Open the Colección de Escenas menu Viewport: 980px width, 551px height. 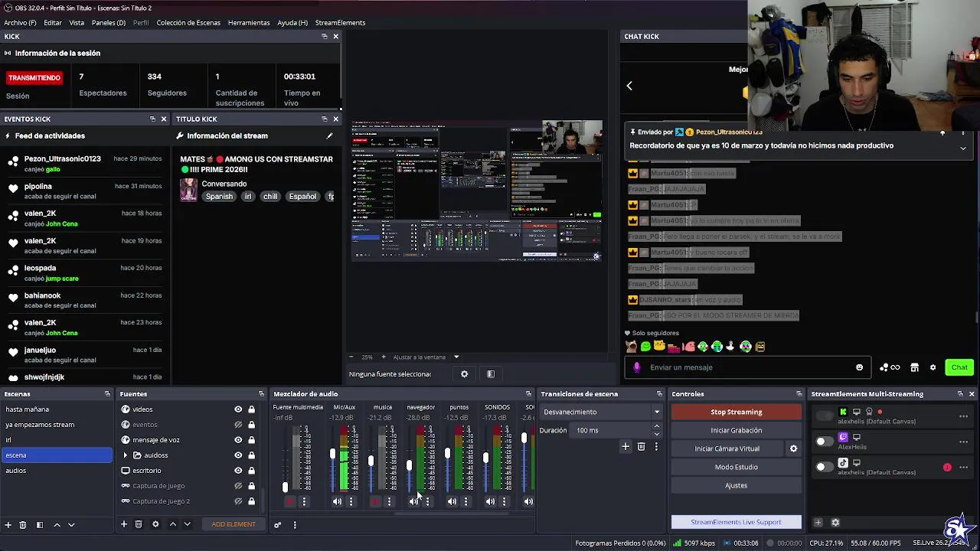pos(188,23)
